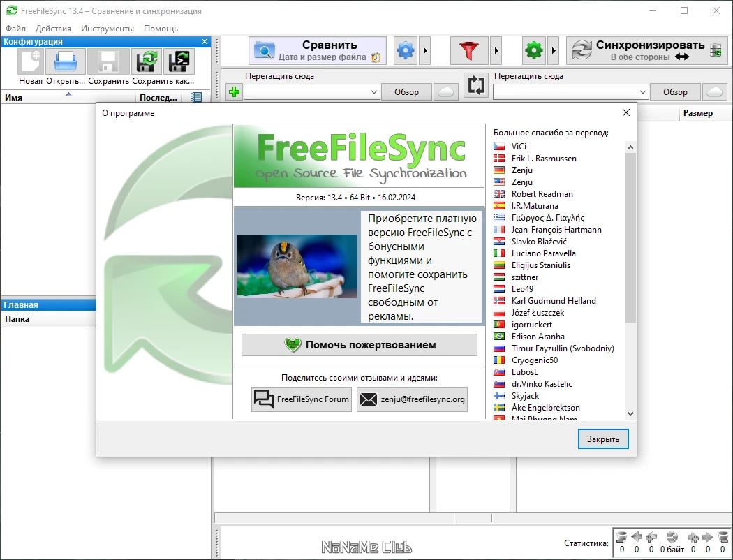Screen dimensions: 733x560
Task: Click the rightmost delete-right statistics icon
Action: (723, 538)
